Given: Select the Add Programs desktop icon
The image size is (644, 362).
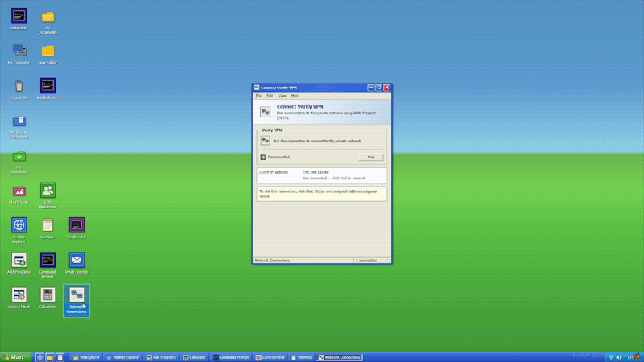Looking at the screenshot, I should [19, 263].
